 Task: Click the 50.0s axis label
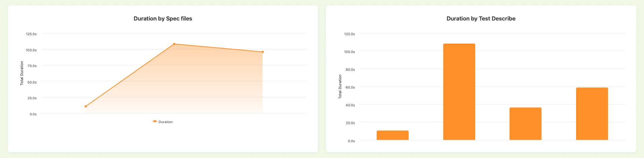pos(31,82)
